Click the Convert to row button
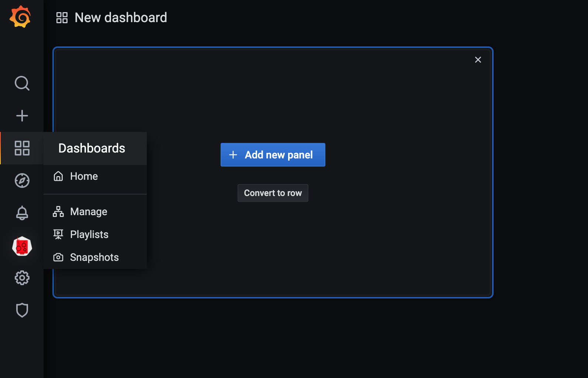Screen dimensions: 588x378 pyautogui.click(x=273, y=193)
